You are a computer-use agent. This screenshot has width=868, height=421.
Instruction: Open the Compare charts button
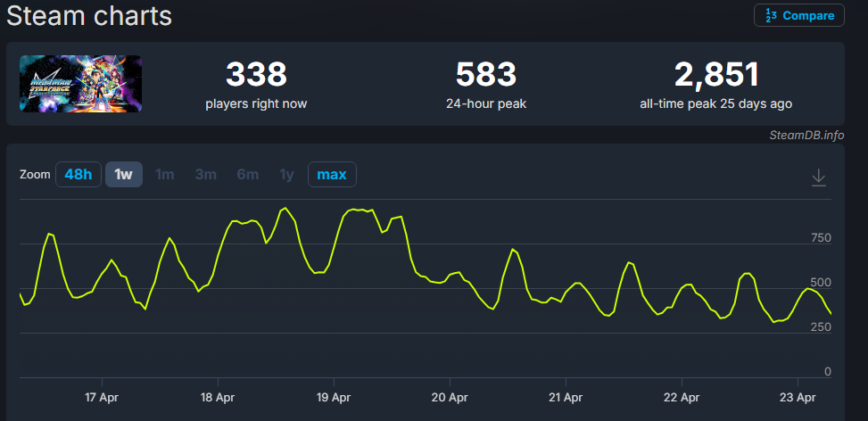tap(798, 15)
